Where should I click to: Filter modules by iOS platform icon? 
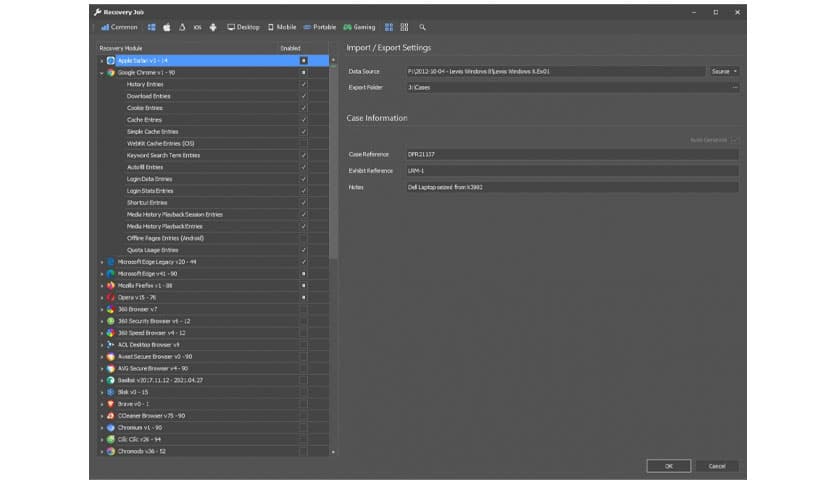click(x=197, y=27)
